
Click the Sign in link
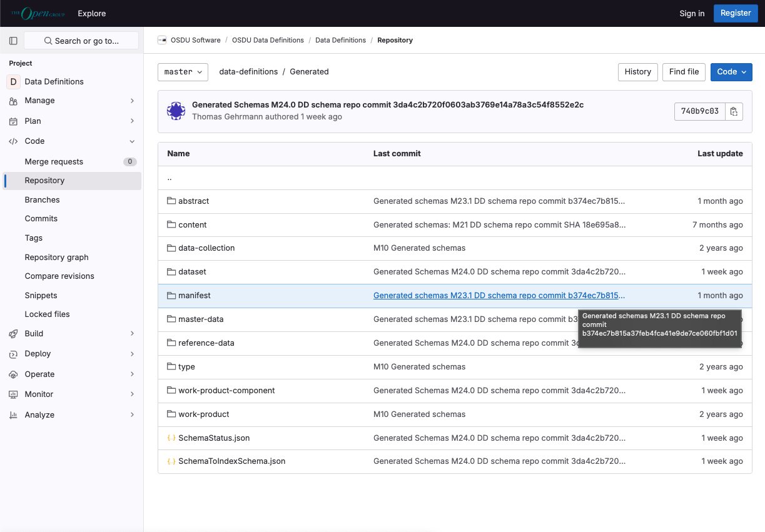click(x=692, y=14)
